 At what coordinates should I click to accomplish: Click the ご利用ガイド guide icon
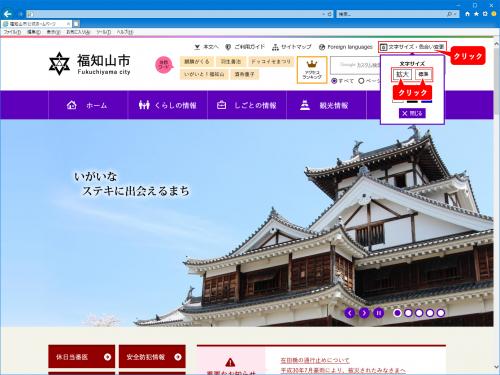pyautogui.click(x=228, y=47)
